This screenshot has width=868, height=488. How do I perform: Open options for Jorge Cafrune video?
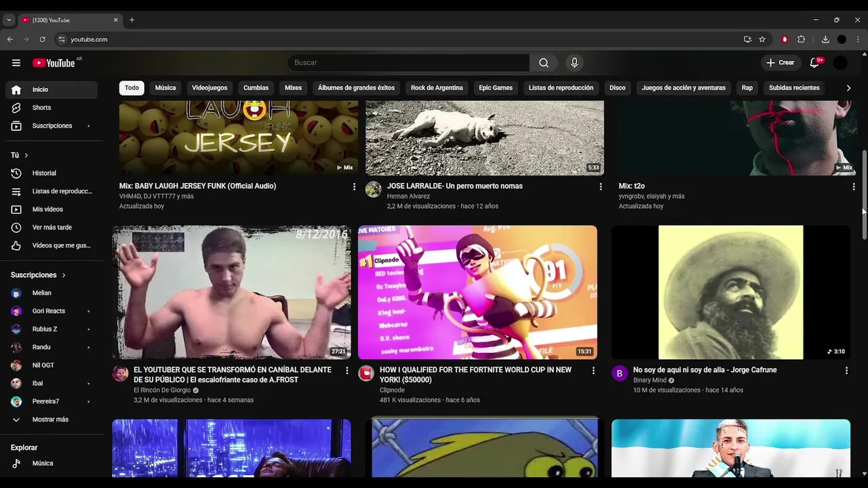(846, 371)
